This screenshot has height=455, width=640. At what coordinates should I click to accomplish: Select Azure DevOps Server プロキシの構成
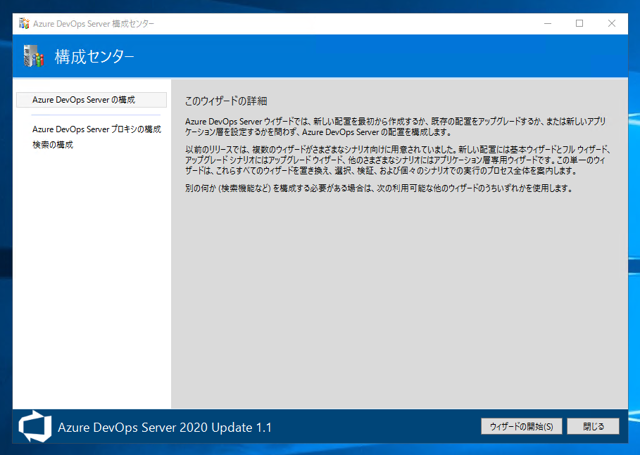click(97, 129)
